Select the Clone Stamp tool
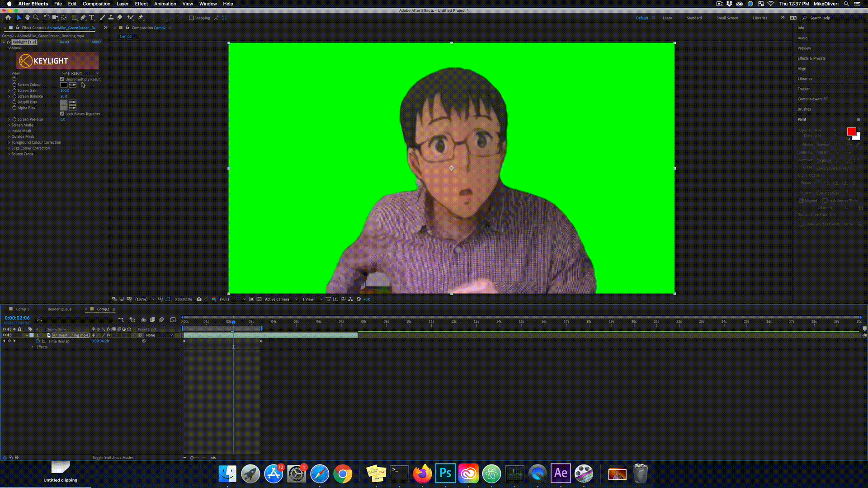Viewport: 868px width, 488px height. point(111,18)
